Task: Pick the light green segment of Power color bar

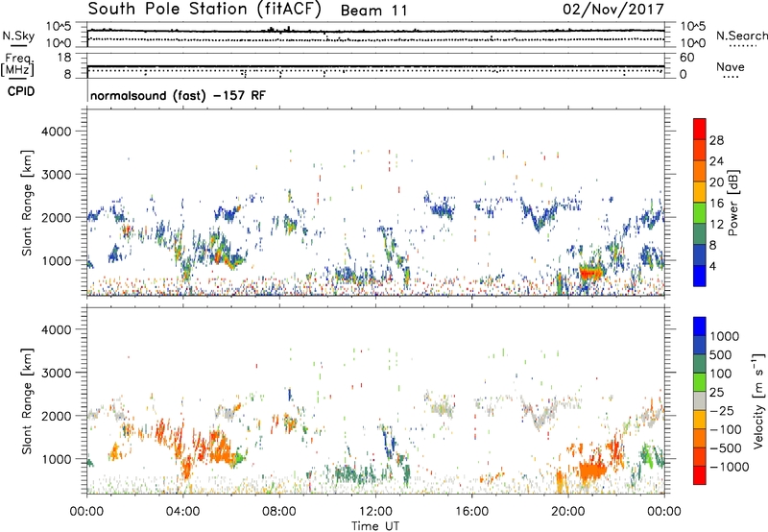Action: [x=700, y=213]
